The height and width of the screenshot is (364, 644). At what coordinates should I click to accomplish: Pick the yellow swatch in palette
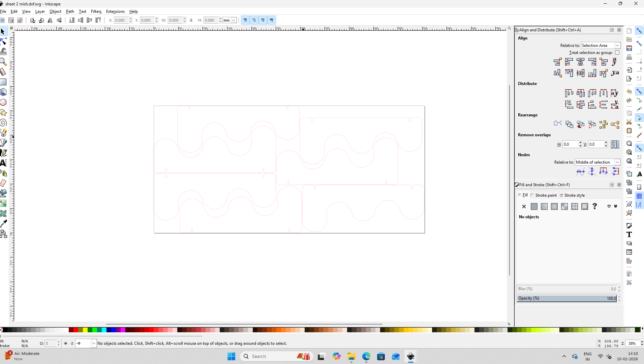pos(85,330)
